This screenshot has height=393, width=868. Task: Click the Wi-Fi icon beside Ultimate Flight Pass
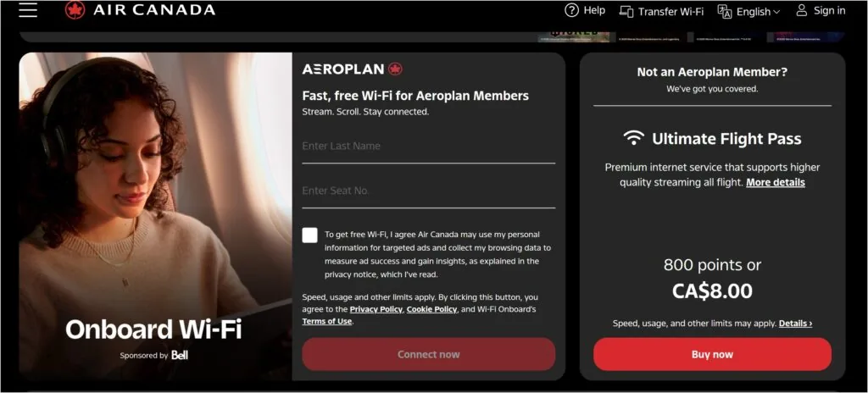click(634, 137)
